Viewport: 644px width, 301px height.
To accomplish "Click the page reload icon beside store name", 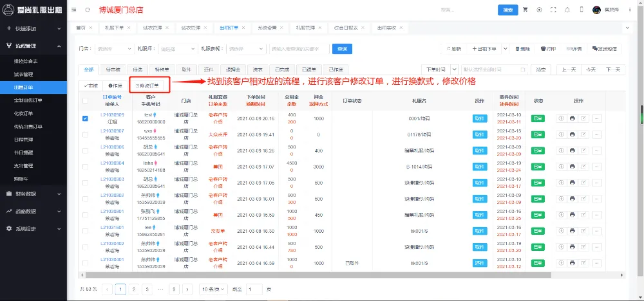I will coord(88,10).
